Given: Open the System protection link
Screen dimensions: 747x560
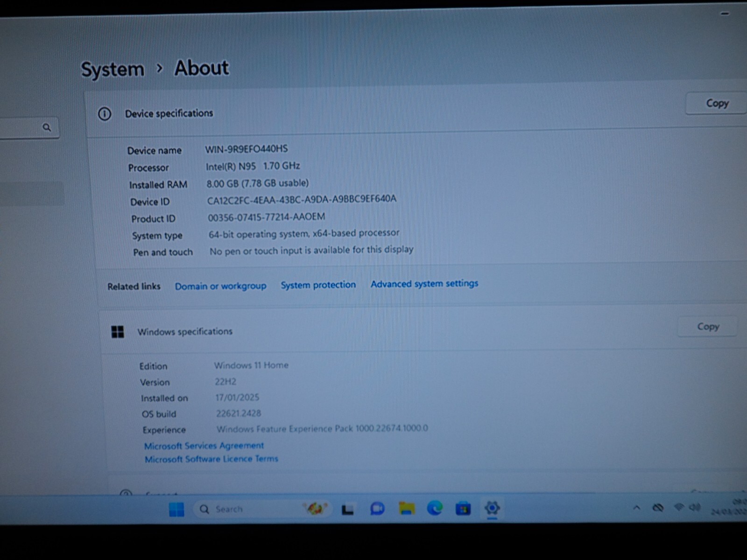Looking at the screenshot, I should 318,285.
